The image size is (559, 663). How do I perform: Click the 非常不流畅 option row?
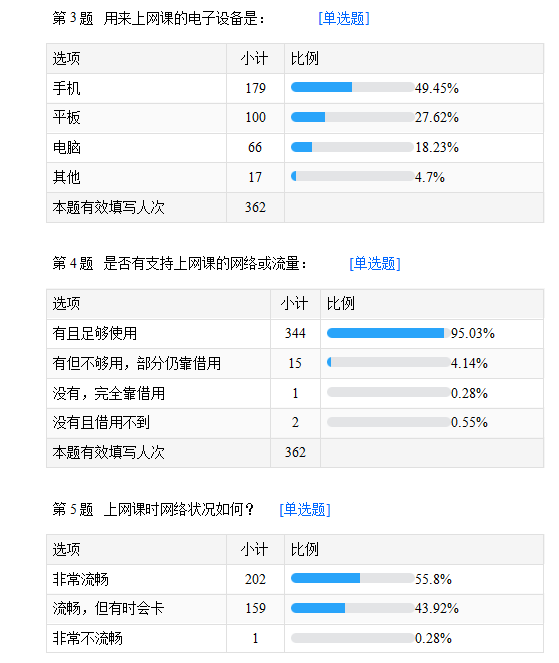[x=295, y=638]
